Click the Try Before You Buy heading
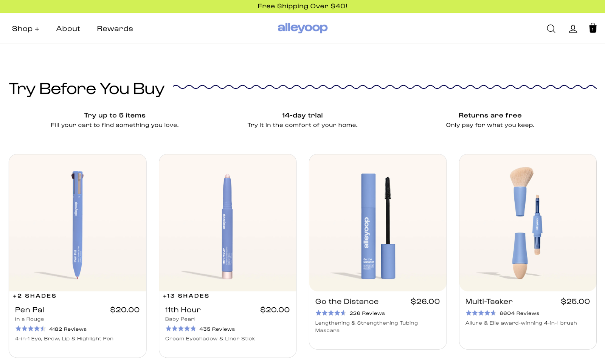605x364 pixels. 87,89
